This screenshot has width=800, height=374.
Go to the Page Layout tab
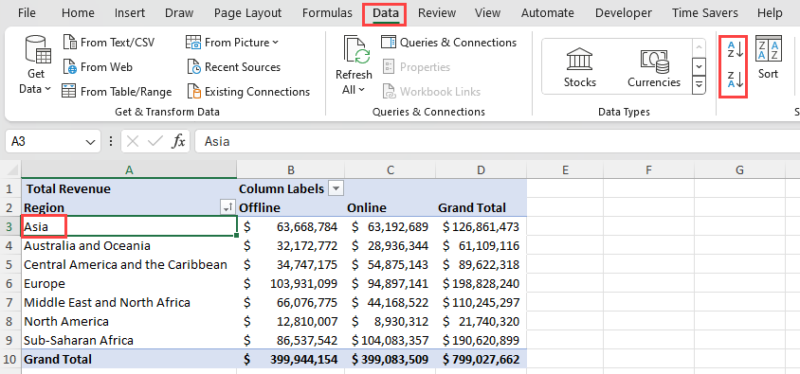pyautogui.click(x=247, y=13)
